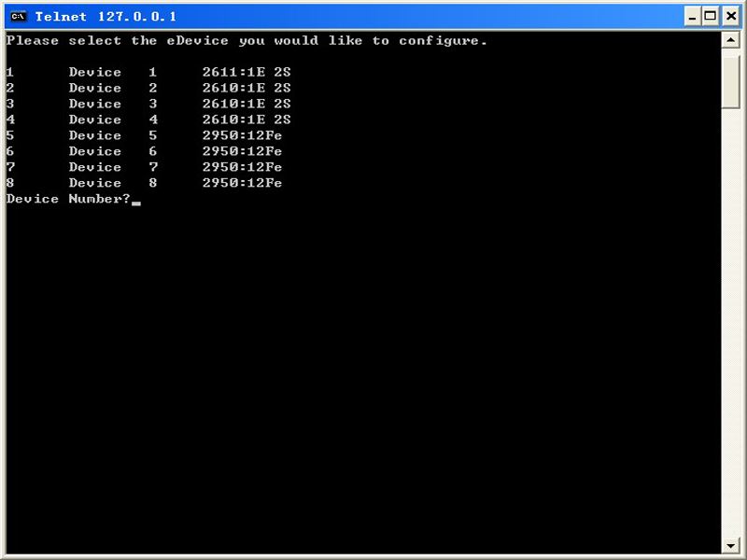The height and width of the screenshot is (560, 747).
Task: Select the Device 5 row text
Action: (x=144, y=135)
